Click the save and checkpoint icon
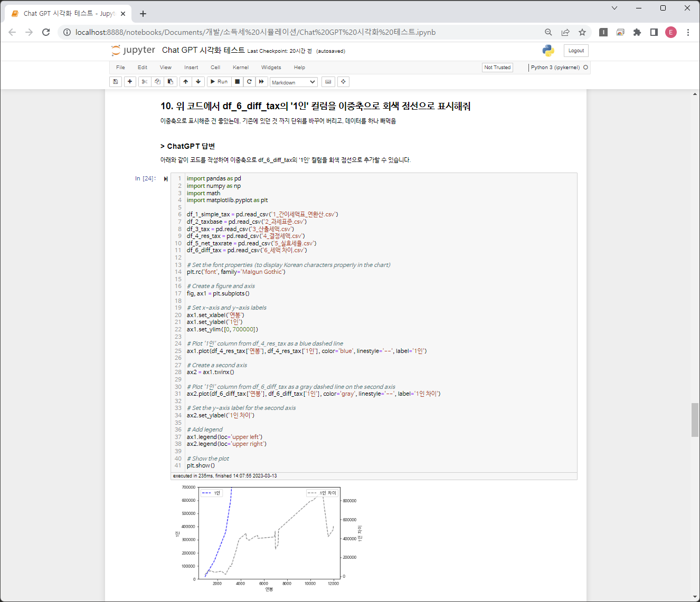 coord(116,82)
